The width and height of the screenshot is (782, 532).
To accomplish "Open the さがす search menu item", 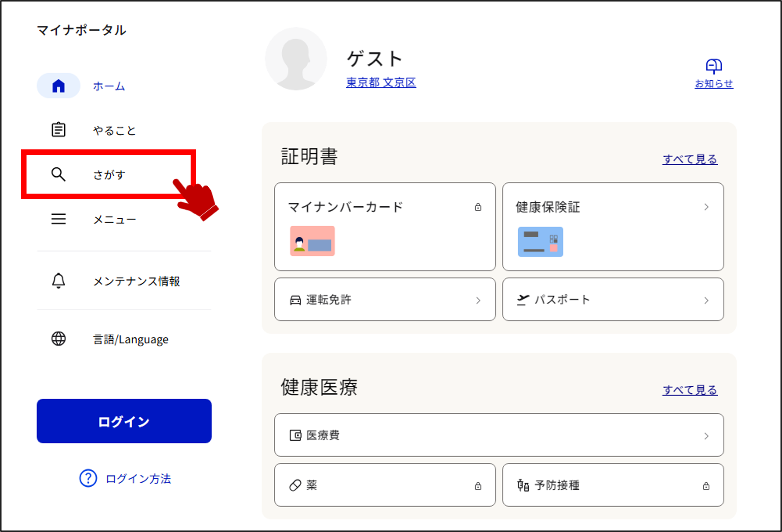I will coord(109,174).
